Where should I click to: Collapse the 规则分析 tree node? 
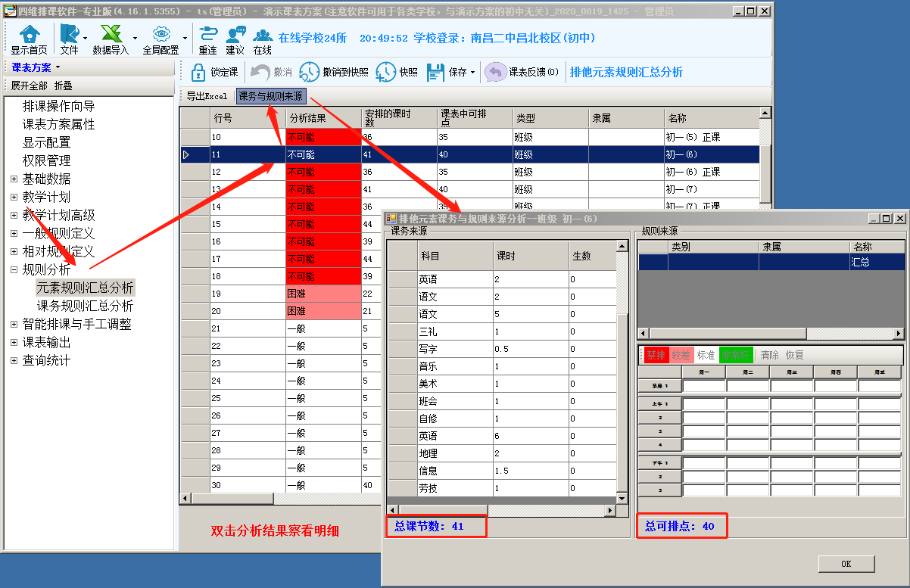(14, 270)
